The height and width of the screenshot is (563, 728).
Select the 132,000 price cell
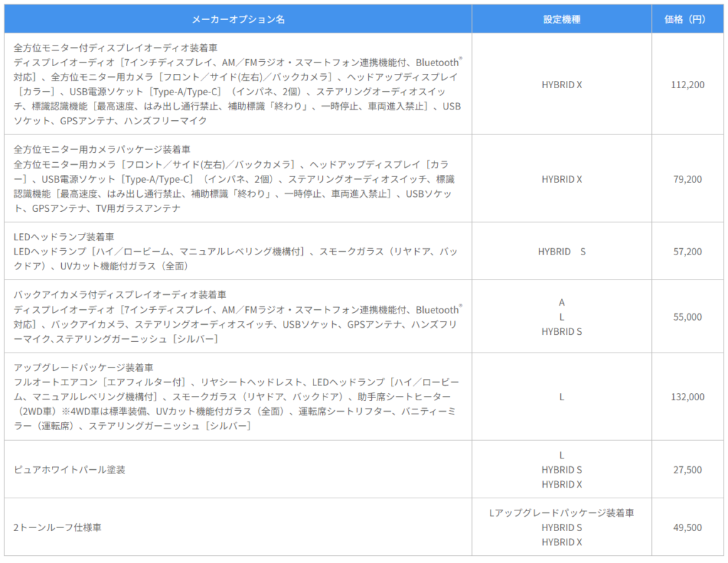pos(687,397)
